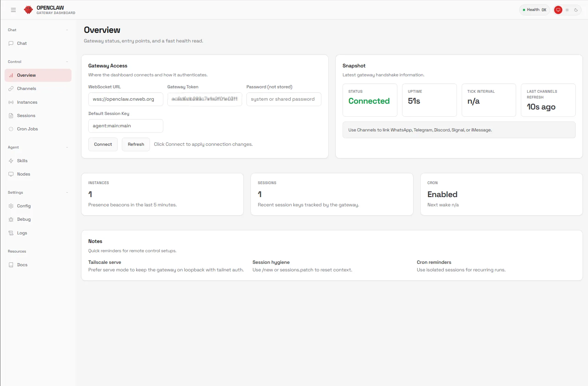The image size is (588, 386).
Task: Switch to light theme
Action: [567, 10]
